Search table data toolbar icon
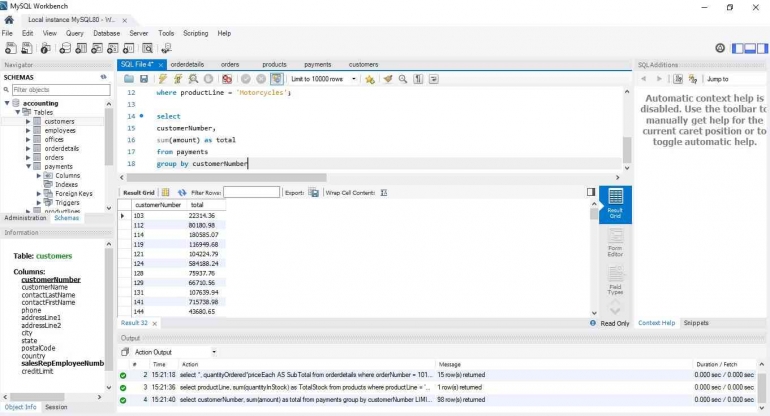This screenshot has height=416, width=770. pos(147,48)
